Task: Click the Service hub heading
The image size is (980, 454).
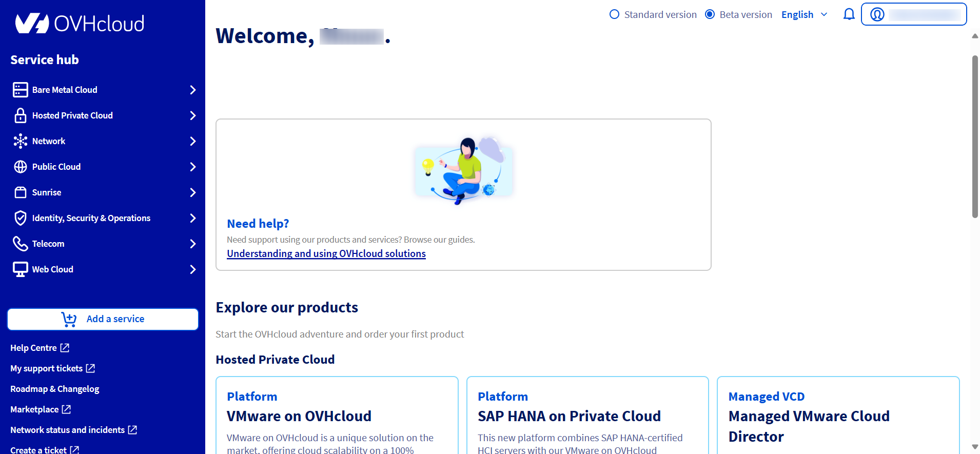Action: coord(45,60)
